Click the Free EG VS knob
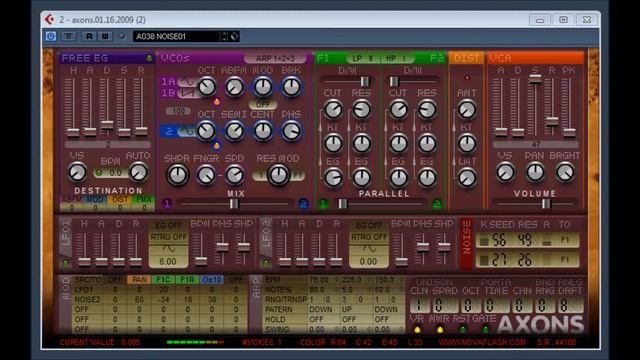The height and width of the screenshot is (360, 640). [x=77, y=172]
